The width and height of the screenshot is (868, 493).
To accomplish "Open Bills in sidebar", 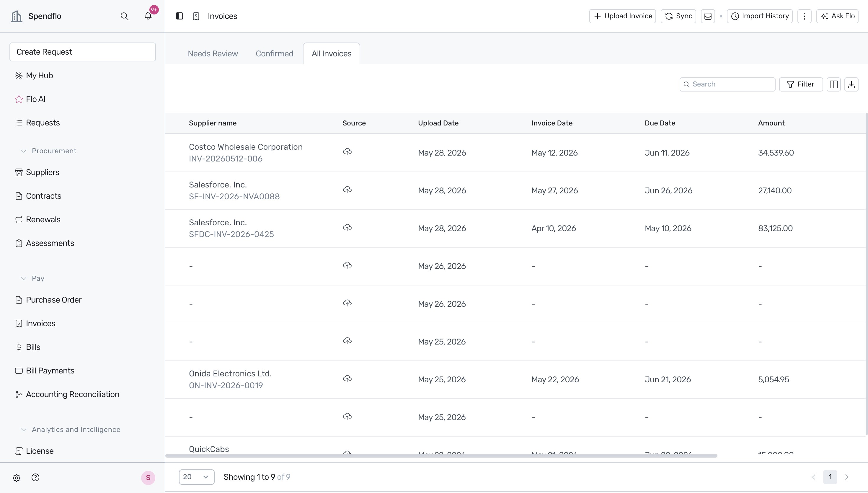I will click(33, 347).
